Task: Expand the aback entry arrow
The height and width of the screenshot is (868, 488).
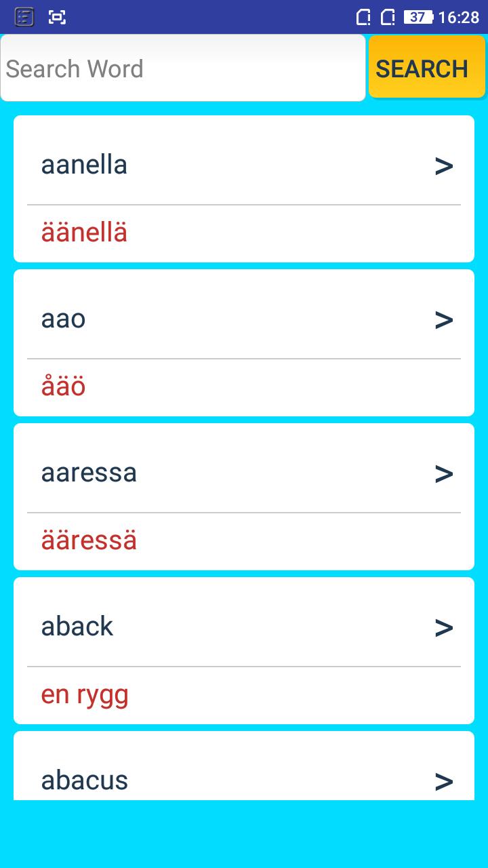Action: [x=444, y=628]
